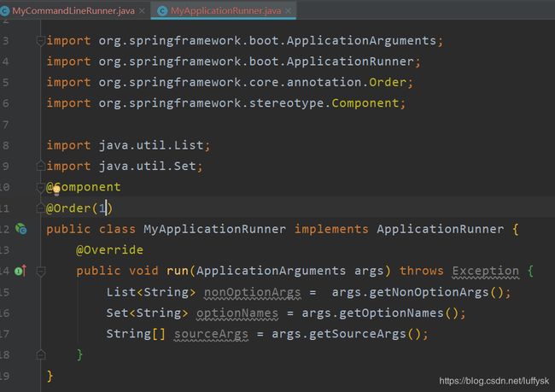Screen dimensions: 555x392
Task: Toggle fold marker beside @Order annotation
Action: coord(41,208)
